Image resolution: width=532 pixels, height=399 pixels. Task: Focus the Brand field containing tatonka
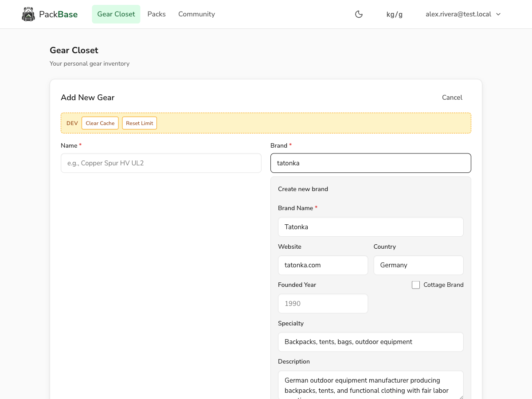[371, 163]
